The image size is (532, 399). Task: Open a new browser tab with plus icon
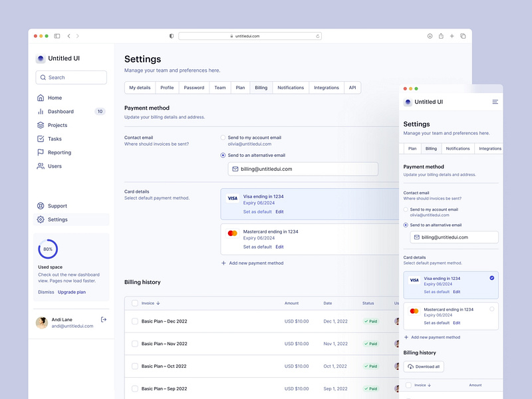[452, 36]
